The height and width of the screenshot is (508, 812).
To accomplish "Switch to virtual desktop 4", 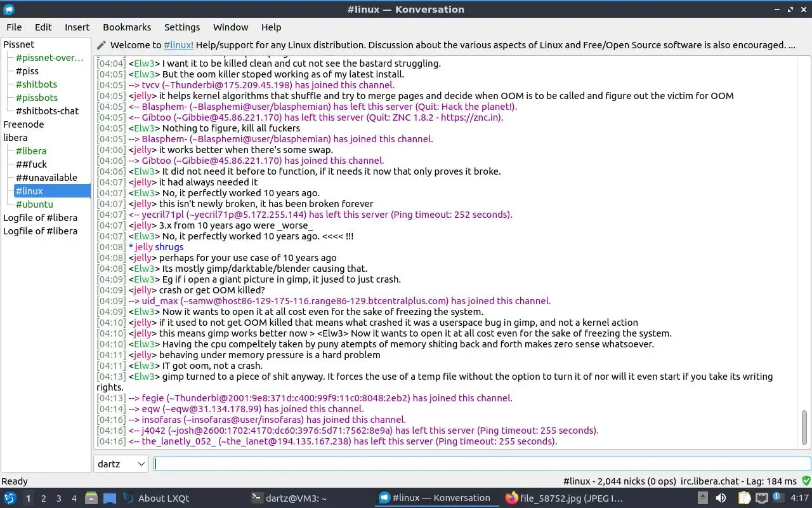I will [74, 498].
